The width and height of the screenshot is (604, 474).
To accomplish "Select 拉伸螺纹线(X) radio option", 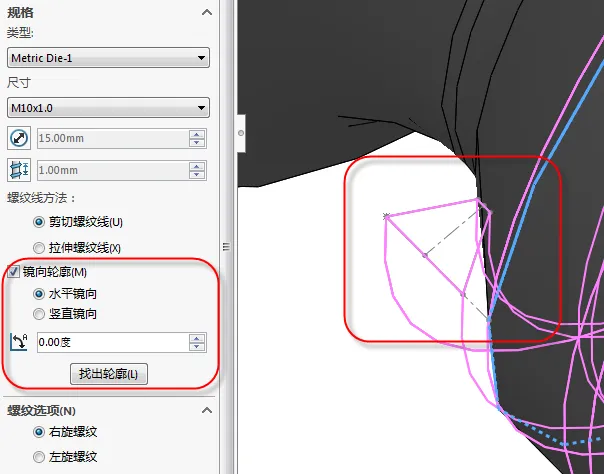I will click(39, 248).
